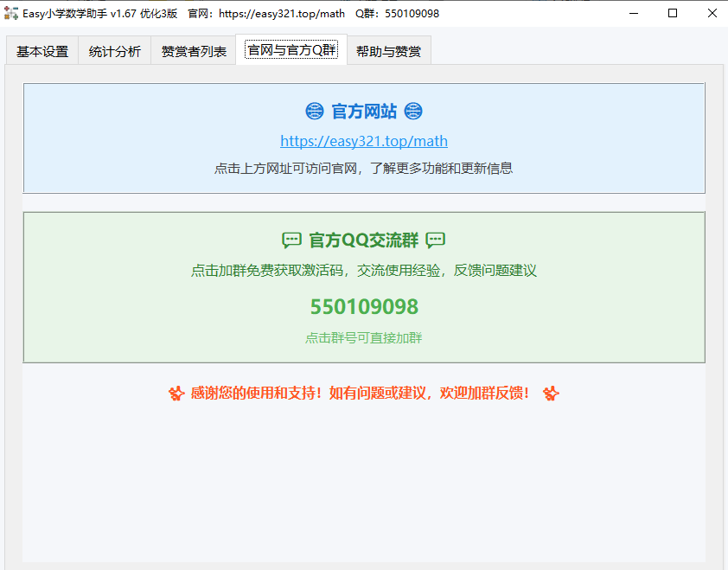This screenshot has width=728, height=570.
Task: Minimize the Easy小学数学助手 window
Action: (634, 14)
